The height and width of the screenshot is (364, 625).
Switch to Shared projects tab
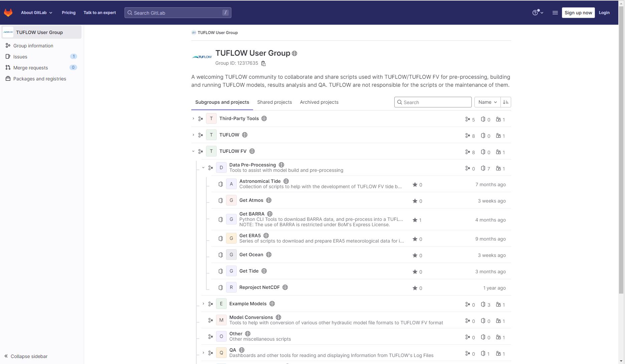[x=274, y=102]
